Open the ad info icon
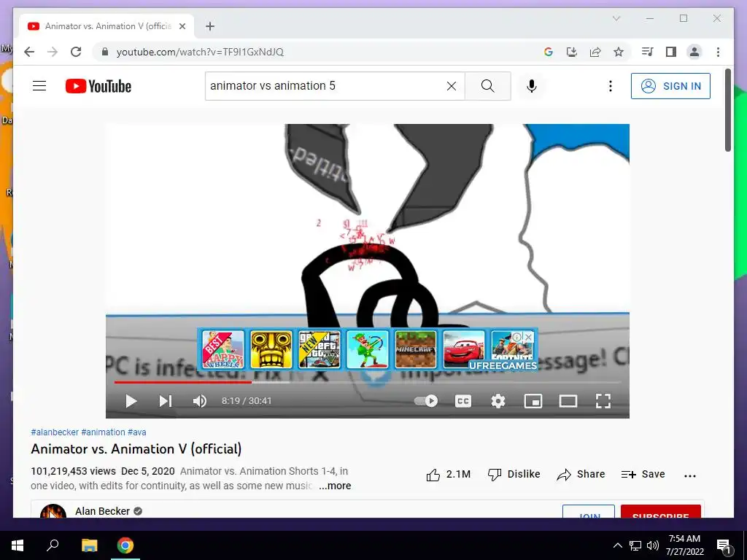 point(517,337)
